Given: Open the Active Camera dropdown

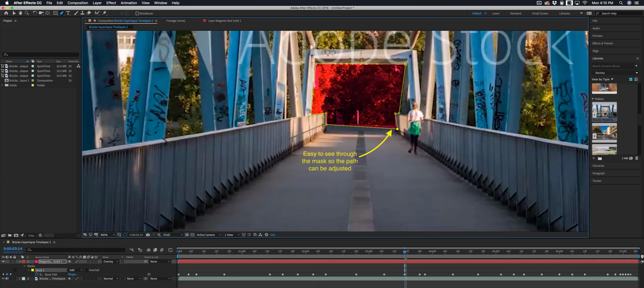Looking at the screenshot, I should click(209, 235).
